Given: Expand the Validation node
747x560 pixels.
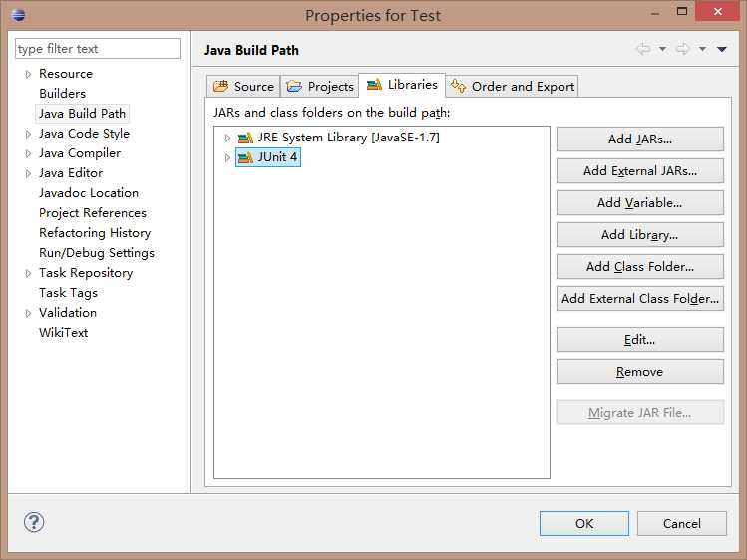Looking at the screenshot, I should [x=28, y=313].
